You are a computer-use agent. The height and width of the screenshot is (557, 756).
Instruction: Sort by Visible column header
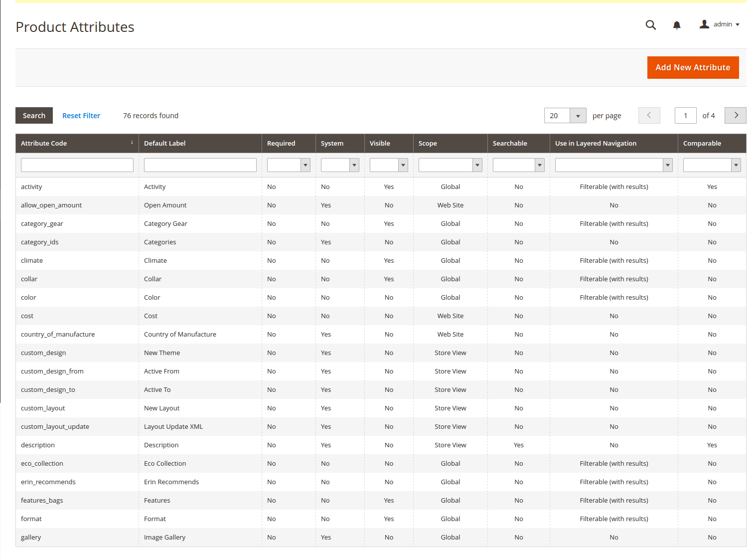pyautogui.click(x=389, y=143)
